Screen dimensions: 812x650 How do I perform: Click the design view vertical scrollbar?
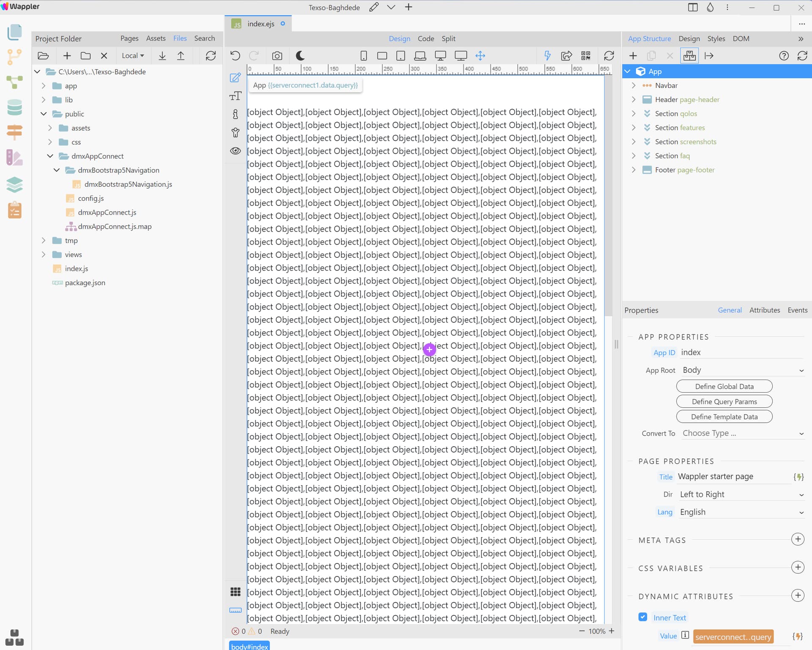pos(608,196)
